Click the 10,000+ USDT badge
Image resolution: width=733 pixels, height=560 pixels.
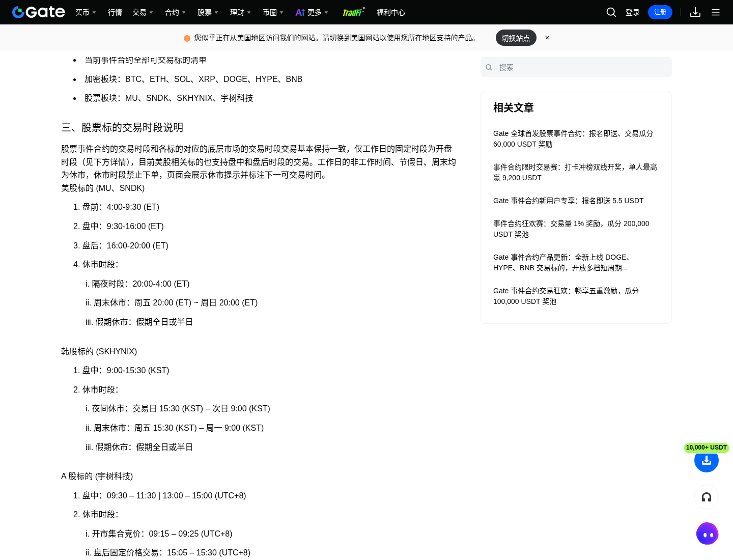707,447
